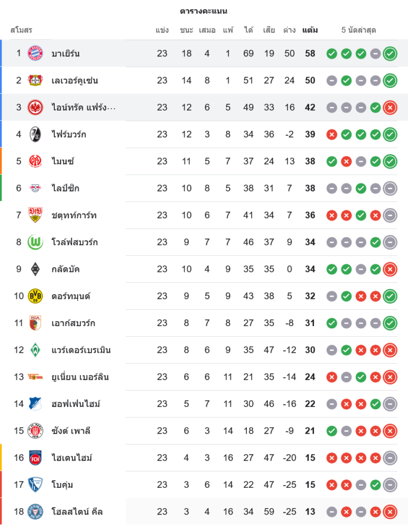Click the แต้ม points column header
This screenshot has width=408, height=532.
click(x=310, y=30)
